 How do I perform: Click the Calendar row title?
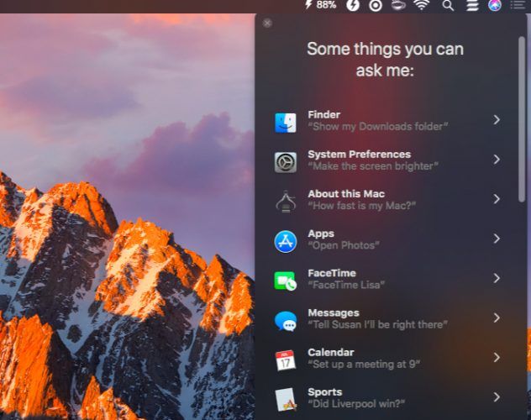coord(330,352)
